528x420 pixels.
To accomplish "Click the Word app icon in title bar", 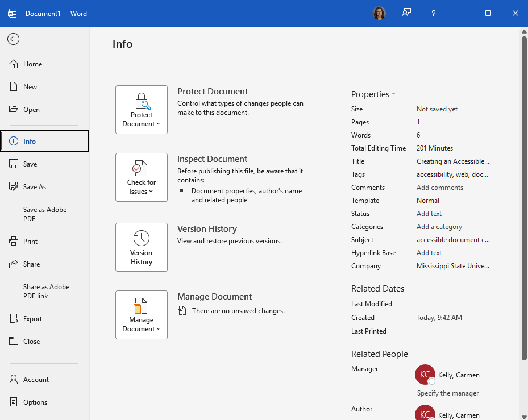I will 13,14.
